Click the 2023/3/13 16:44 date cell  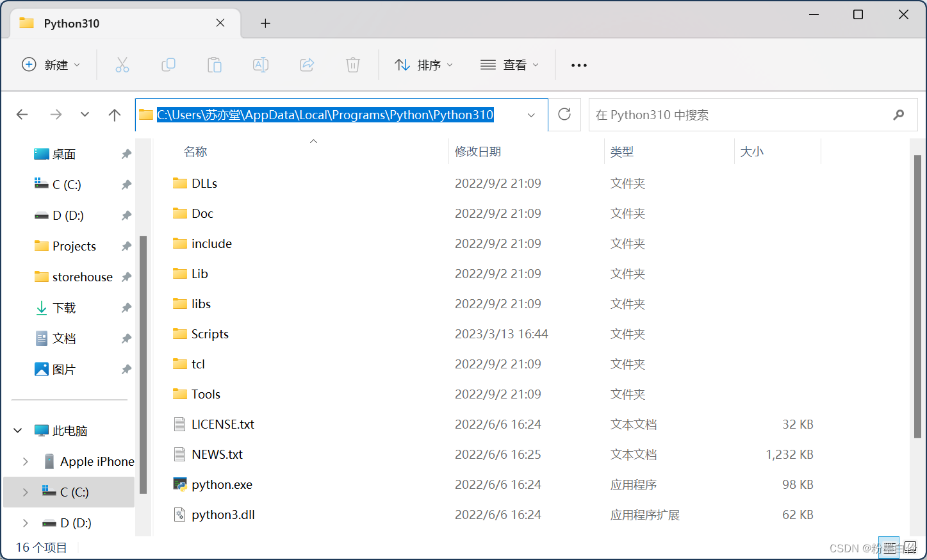point(502,334)
